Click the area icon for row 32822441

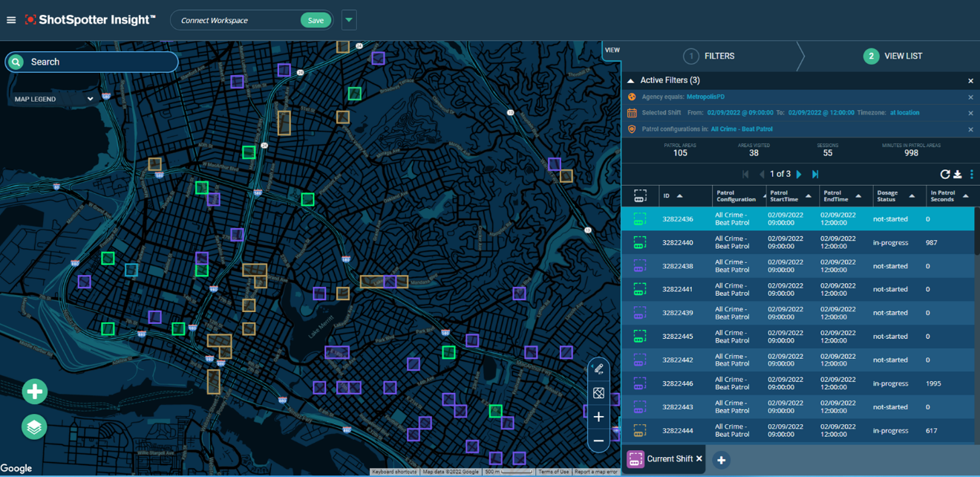coord(639,290)
